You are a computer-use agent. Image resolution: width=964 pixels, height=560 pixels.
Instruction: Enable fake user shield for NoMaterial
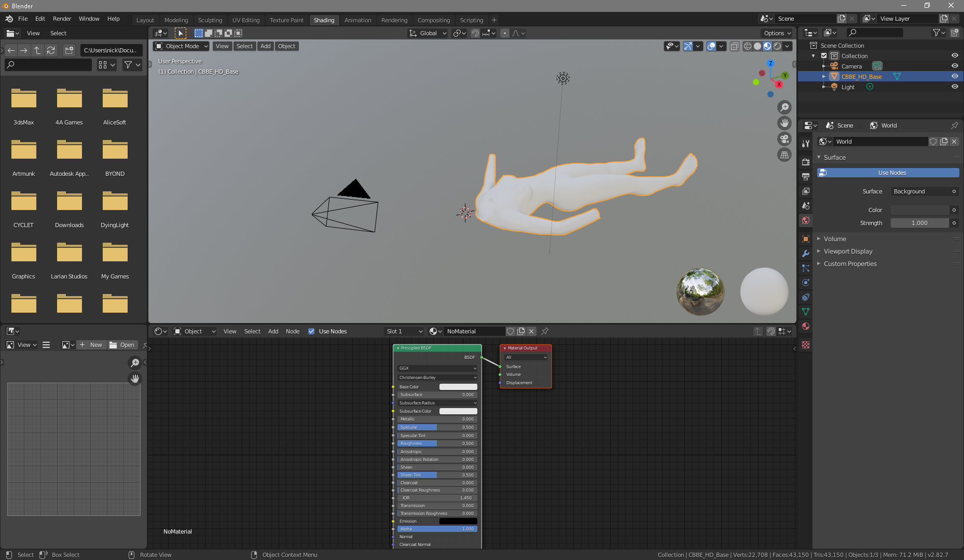click(x=511, y=331)
